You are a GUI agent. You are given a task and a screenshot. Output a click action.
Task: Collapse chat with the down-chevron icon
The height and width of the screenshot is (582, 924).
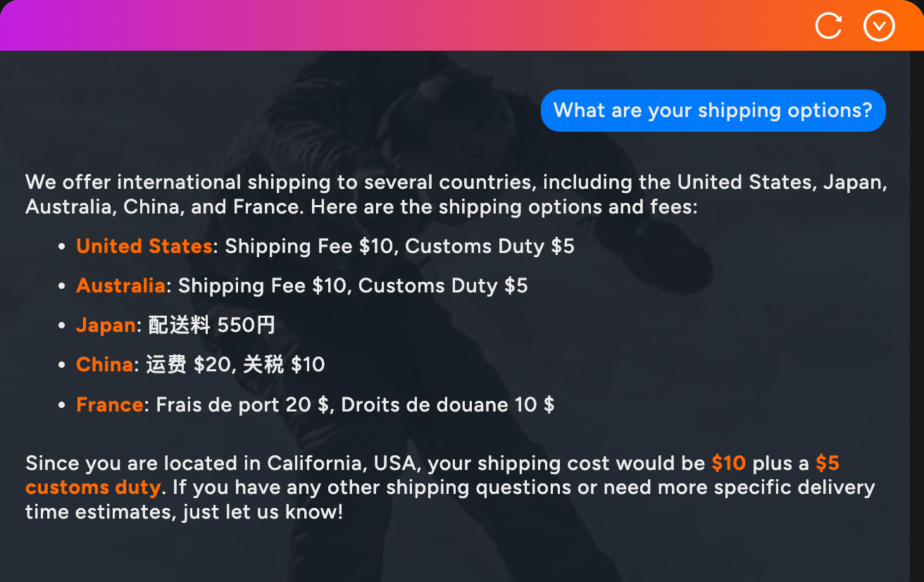[x=879, y=26]
